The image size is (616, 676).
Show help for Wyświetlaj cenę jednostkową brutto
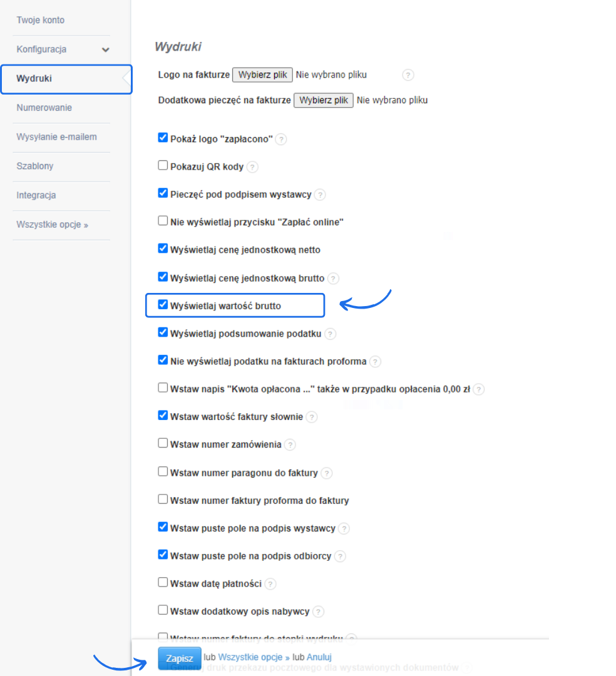click(333, 279)
